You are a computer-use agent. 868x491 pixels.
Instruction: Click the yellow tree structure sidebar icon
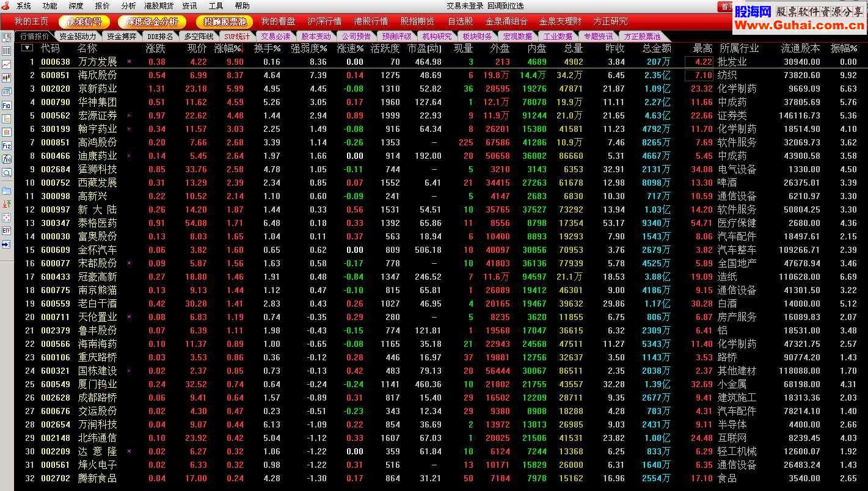point(7,118)
